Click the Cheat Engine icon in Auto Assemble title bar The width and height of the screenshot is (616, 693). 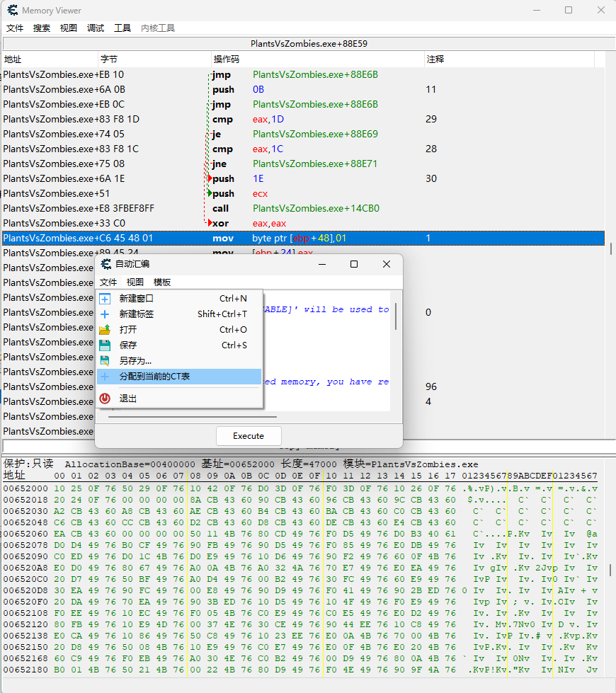point(106,264)
